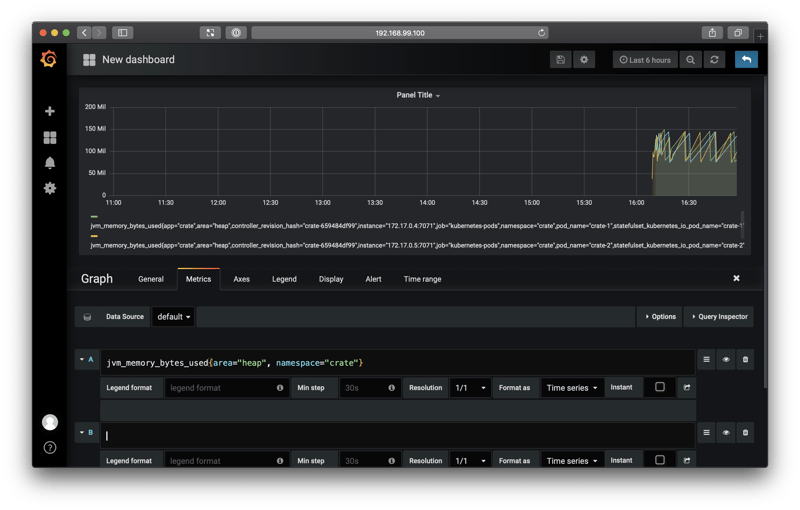Screen dimensions: 800x510
Task: Open the Time series format dropdown for query A
Action: pos(572,388)
